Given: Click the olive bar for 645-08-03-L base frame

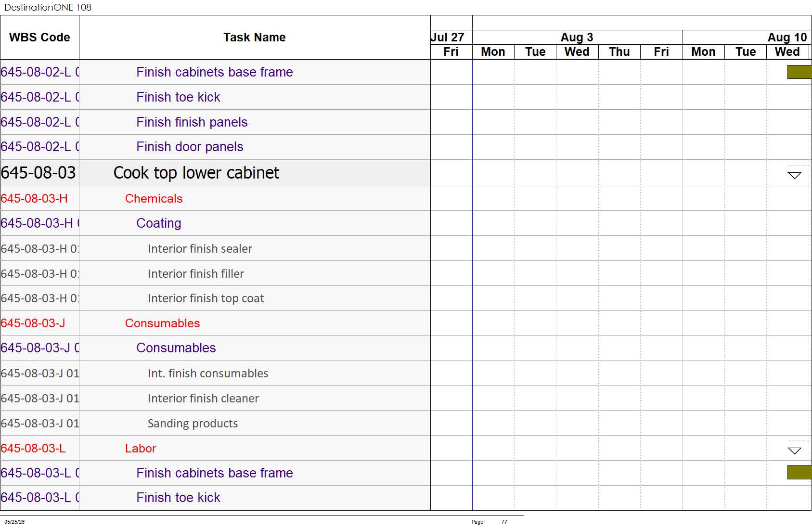Looking at the screenshot, I should (x=799, y=473).
